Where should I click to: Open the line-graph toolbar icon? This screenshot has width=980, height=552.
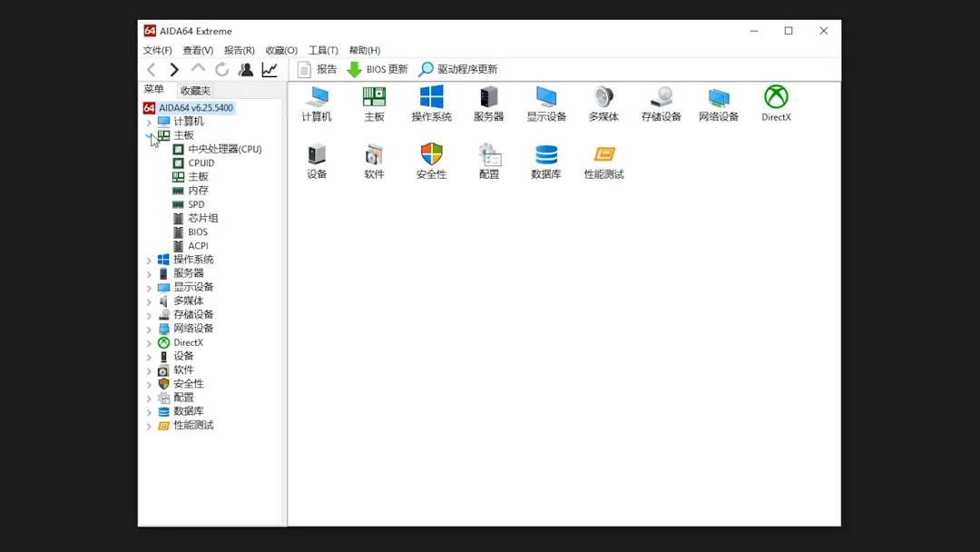[x=269, y=69]
